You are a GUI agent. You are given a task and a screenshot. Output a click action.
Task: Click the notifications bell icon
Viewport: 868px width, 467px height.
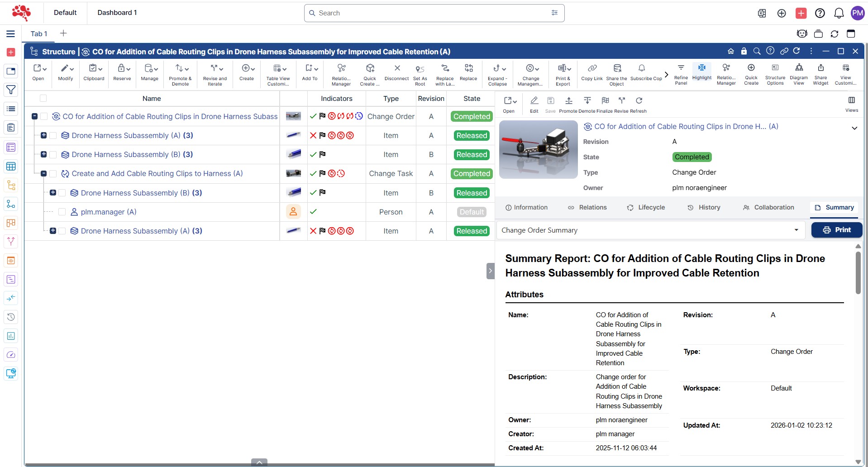click(x=839, y=13)
